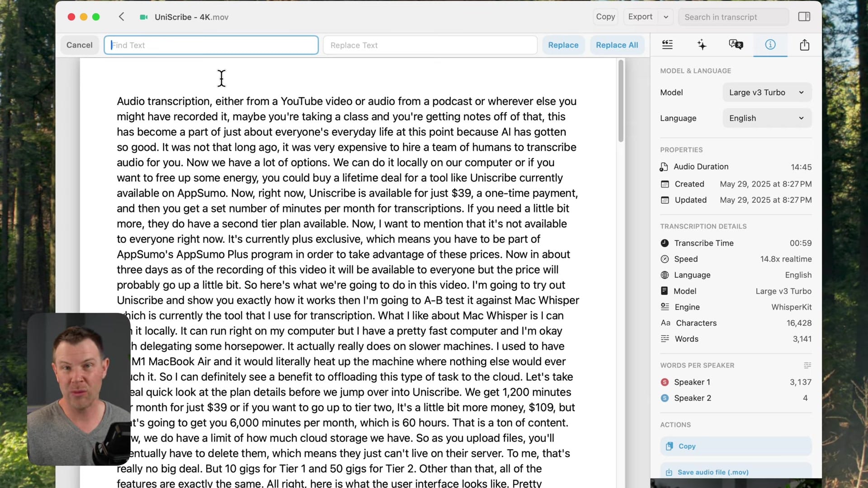The height and width of the screenshot is (488, 868).
Task: Click the Replace All button
Action: point(617,45)
